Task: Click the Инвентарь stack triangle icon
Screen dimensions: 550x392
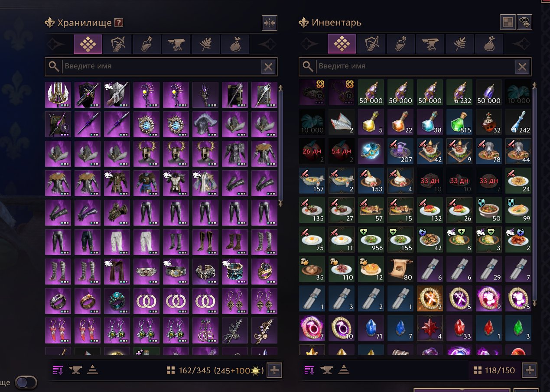Action: pyautogui.click(x=343, y=370)
